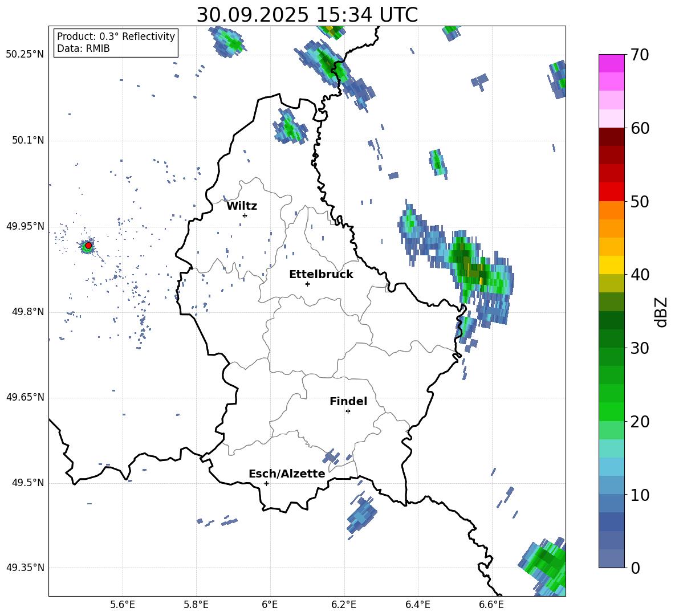Click the 49.95°N latitude label
Viewport: 675px width, 616px height.
pos(25,226)
